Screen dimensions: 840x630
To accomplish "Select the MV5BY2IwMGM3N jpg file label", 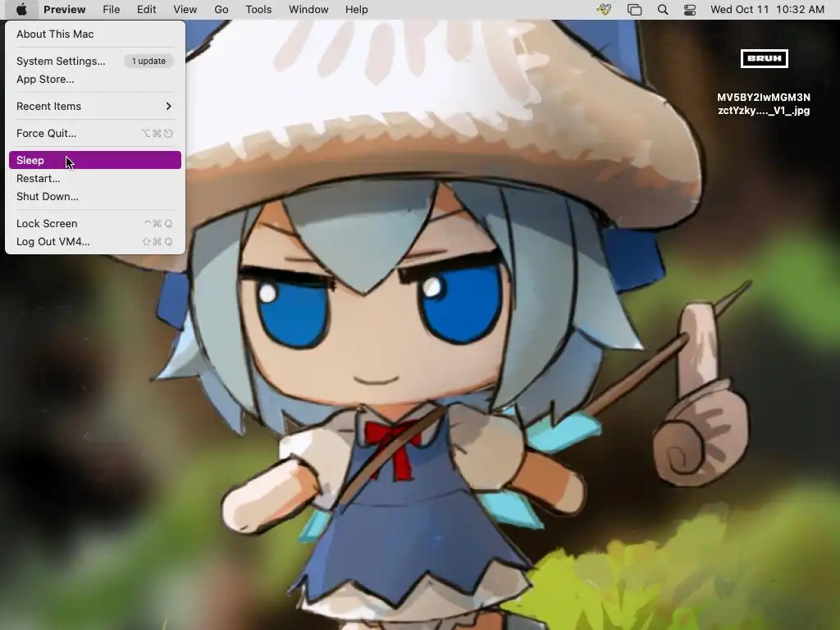I will click(764, 104).
